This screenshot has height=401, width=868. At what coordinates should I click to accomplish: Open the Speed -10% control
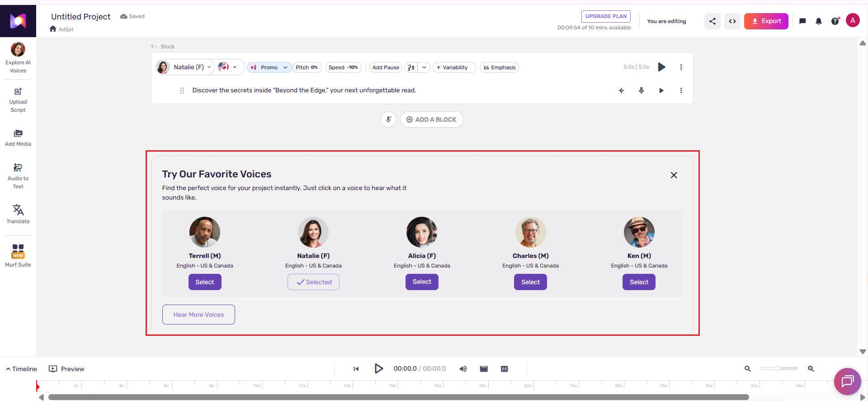pos(343,67)
